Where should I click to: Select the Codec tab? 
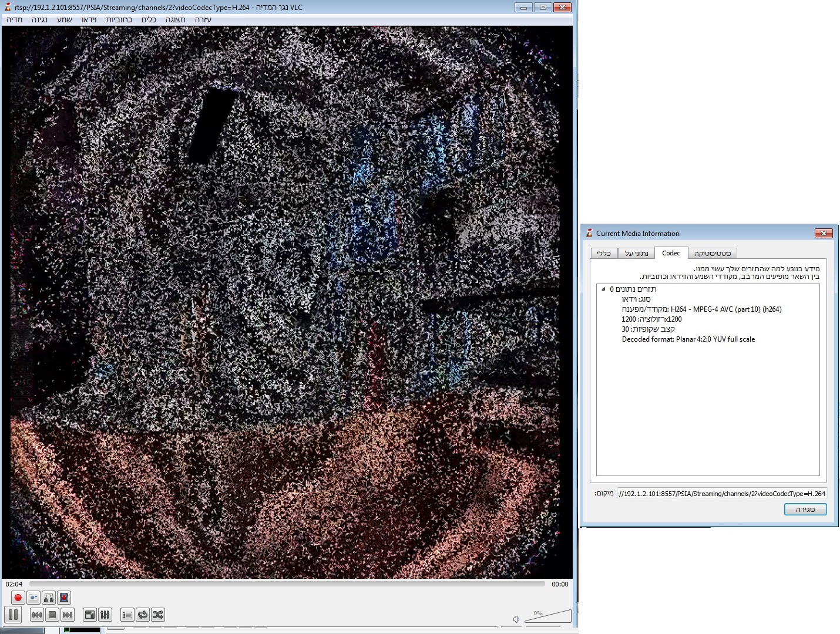(671, 253)
